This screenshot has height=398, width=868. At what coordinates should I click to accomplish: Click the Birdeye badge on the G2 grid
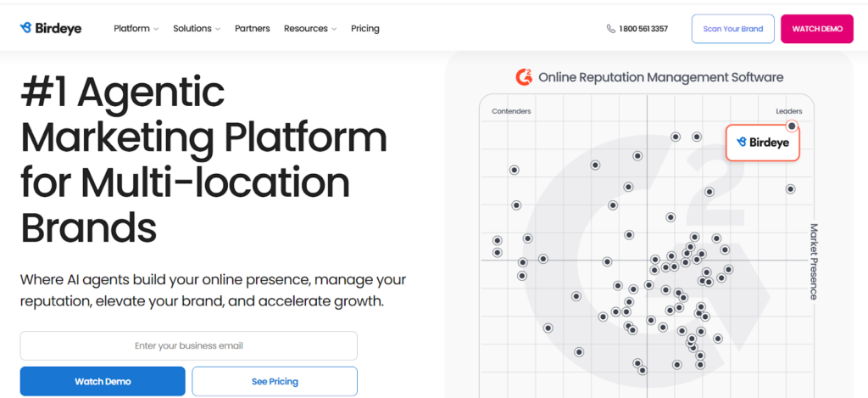[x=763, y=143]
